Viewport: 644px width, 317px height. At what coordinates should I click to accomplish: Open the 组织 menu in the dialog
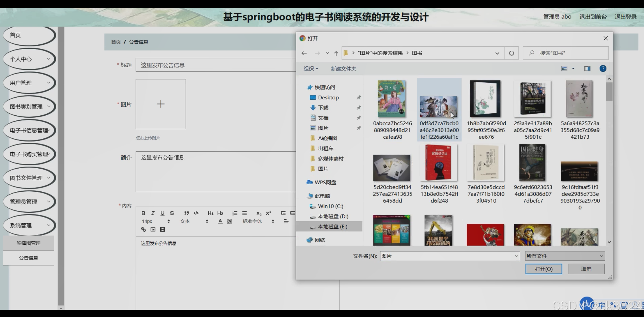point(310,69)
